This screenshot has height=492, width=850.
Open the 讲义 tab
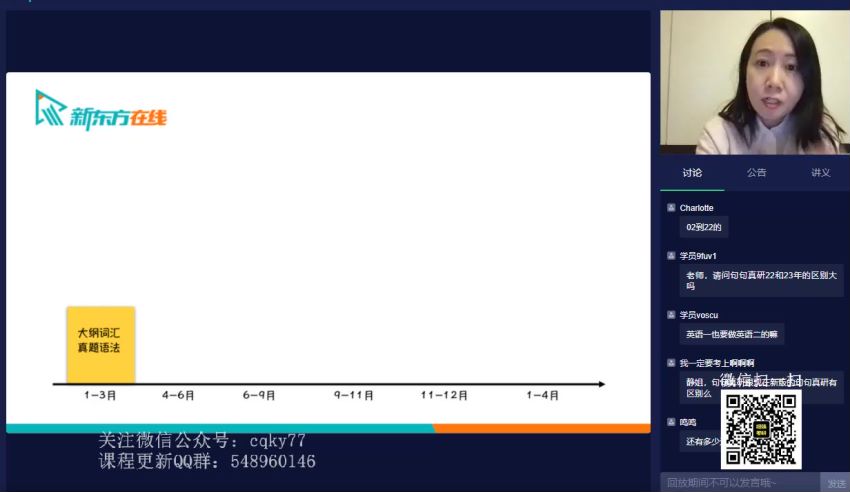820,173
